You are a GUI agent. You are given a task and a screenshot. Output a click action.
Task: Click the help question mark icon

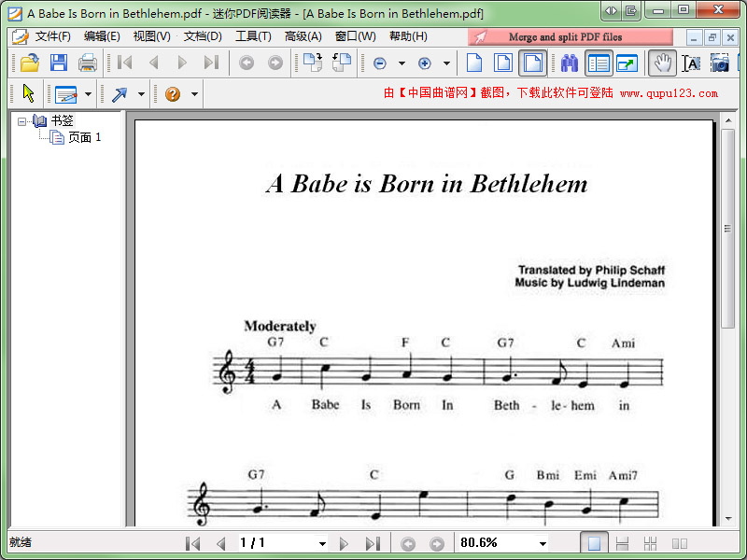pyautogui.click(x=173, y=94)
